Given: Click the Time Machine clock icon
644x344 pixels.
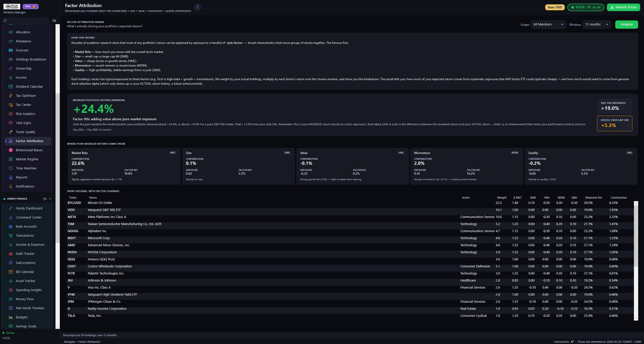Looking at the screenshot, I should click(11, 168).
